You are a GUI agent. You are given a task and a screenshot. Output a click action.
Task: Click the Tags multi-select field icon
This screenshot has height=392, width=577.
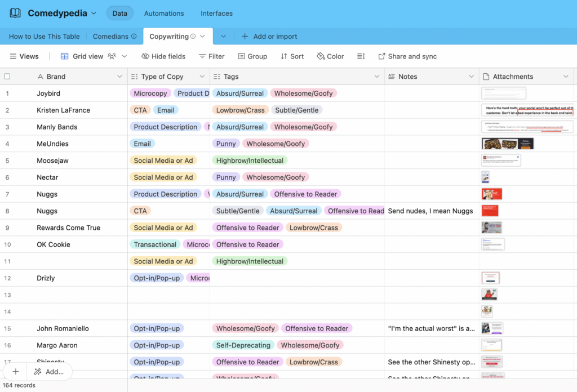[x=217, y=77]
